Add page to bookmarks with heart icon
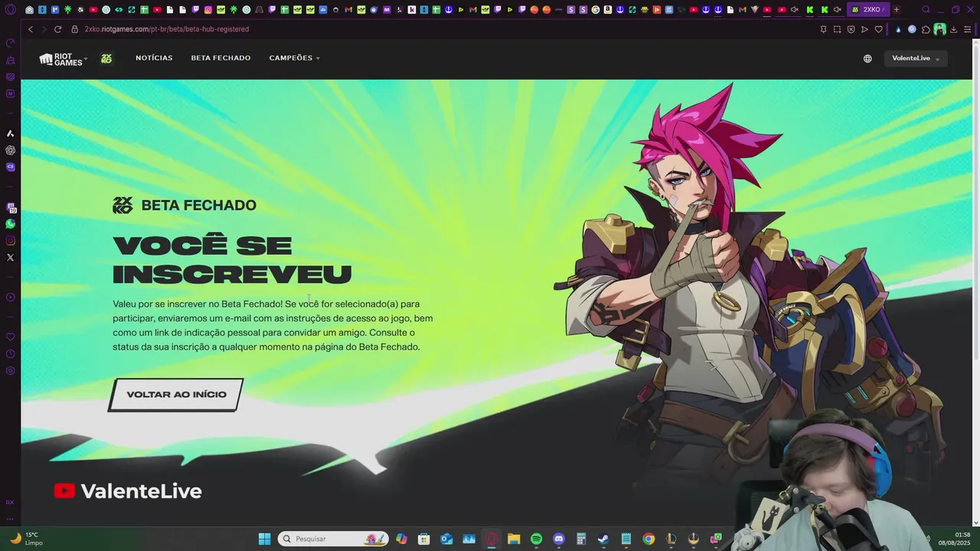The height and width of the screenshot is (551, 980). click(x=878, y=29)
